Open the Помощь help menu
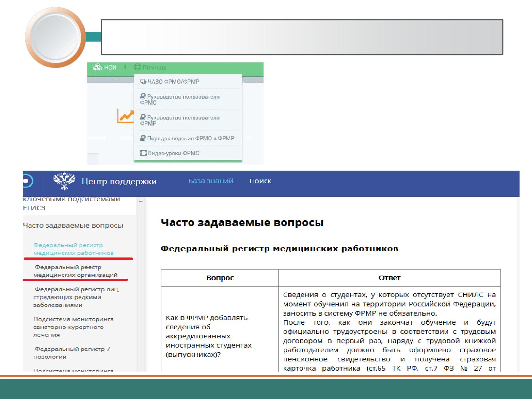532x399 pixels. (x=150, y=67)
